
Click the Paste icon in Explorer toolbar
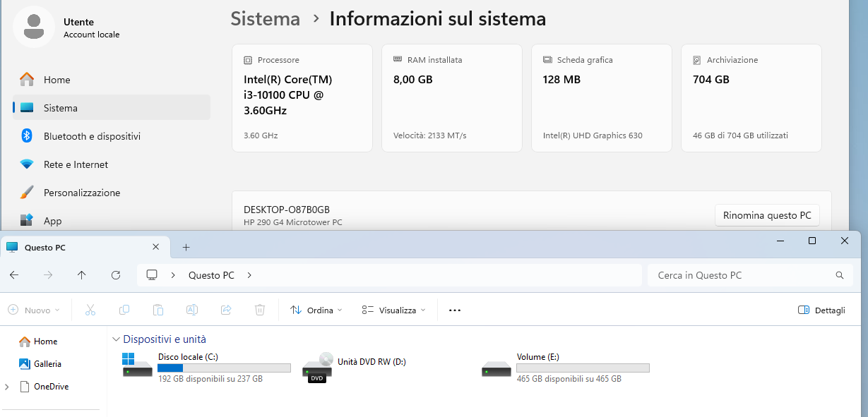coord(158,310)
